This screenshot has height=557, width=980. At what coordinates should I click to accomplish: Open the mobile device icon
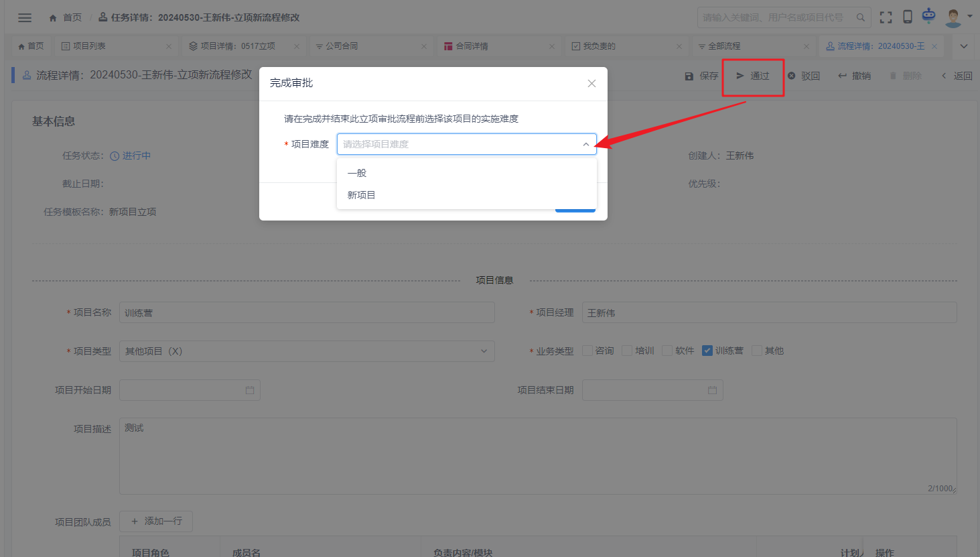click(908, 17)
